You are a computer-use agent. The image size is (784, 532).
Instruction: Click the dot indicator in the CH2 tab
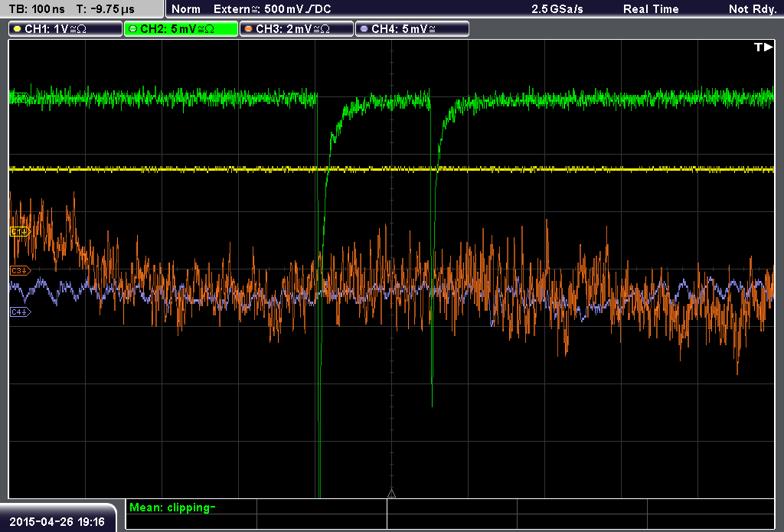(132, 29)
